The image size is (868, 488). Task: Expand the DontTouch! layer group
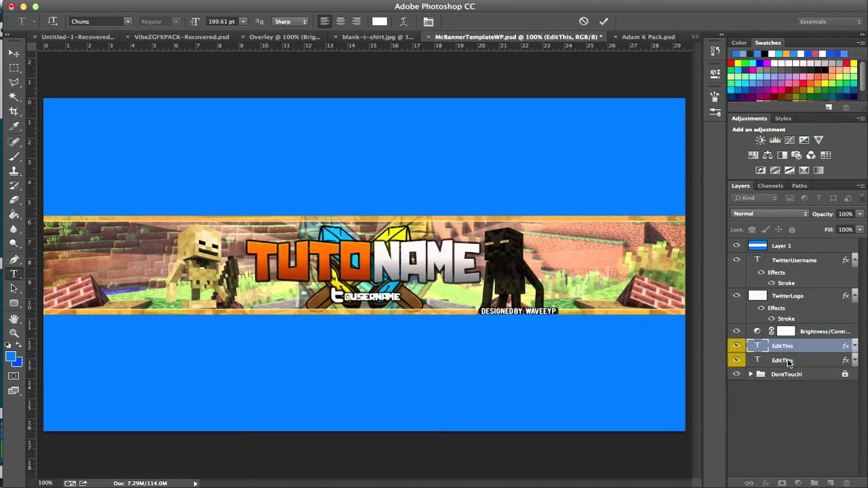750,374
